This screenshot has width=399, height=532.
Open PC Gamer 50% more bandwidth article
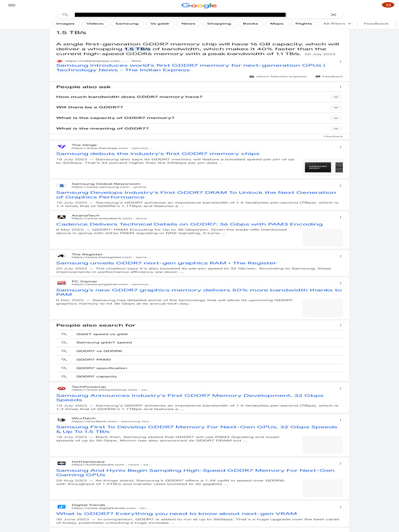[x=199, y=292]
